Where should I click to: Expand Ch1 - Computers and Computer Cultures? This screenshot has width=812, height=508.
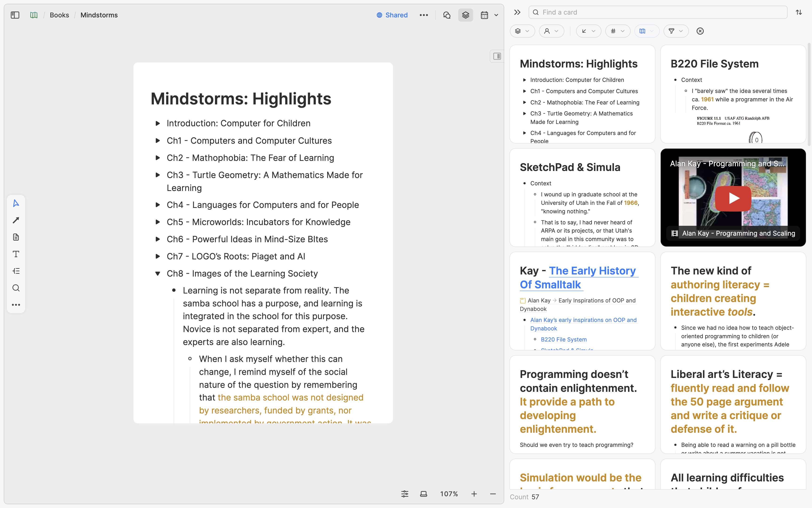click(158, 140)
